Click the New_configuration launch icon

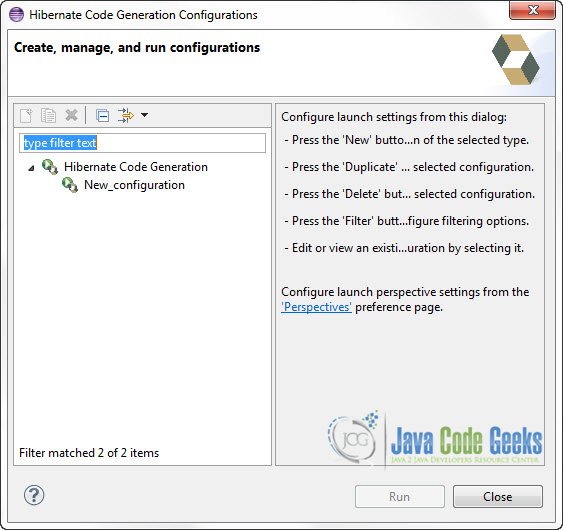(70, 185)
